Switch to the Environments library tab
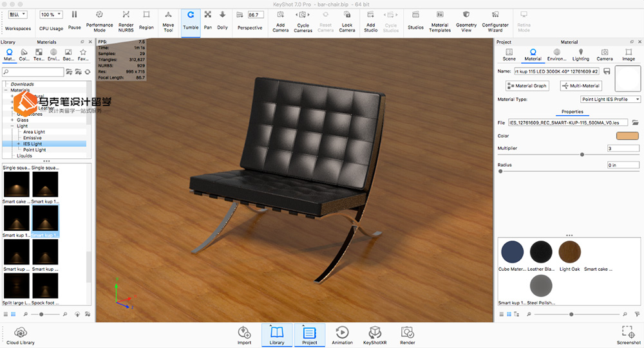This screenshot has width=644, height=348. 53,54
